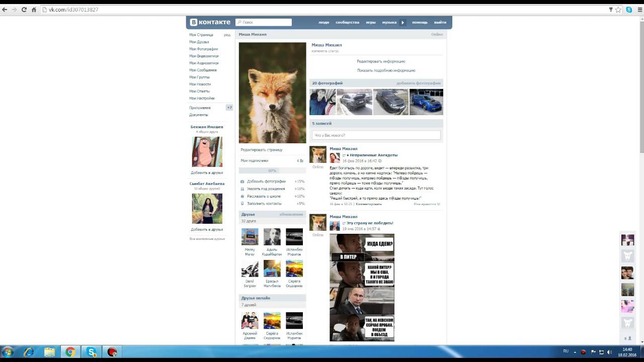Click 'Добавить в друзья' under Бекжан Имашев
This screenshot has height=362, width=644.
coord(207,172)
